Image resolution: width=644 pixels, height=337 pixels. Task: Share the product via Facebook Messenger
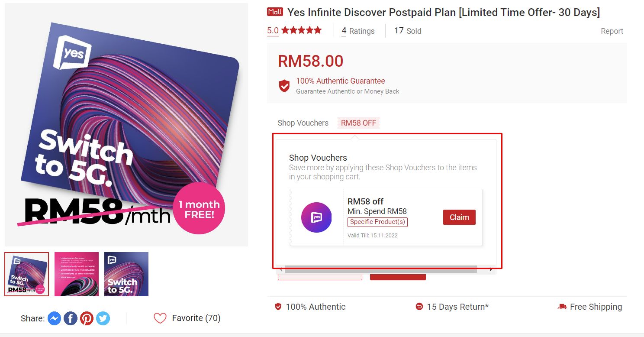(54, 318)
